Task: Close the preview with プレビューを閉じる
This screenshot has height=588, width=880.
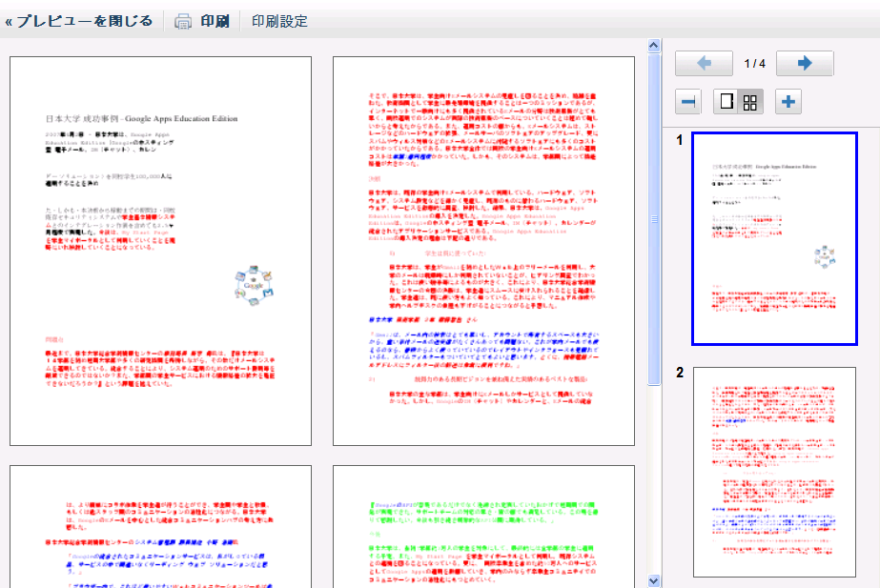Action: (78, 21)
